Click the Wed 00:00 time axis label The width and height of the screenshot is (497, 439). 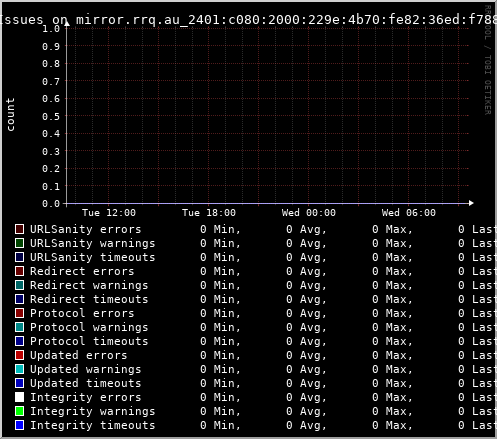click(x=309, y=213)
